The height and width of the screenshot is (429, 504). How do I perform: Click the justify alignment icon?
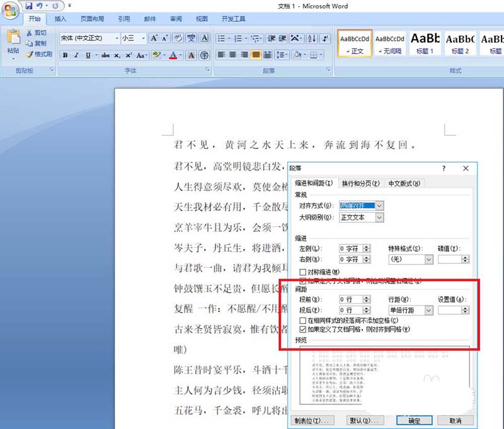[256, 55]
